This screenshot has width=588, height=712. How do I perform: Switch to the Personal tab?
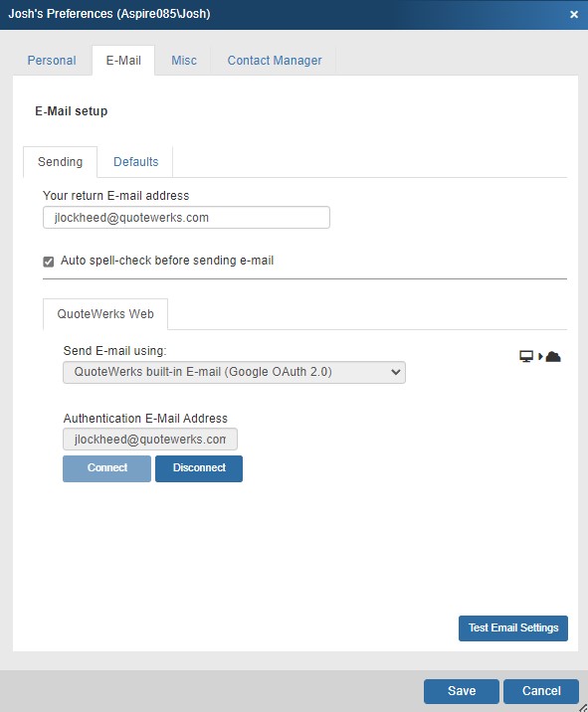click(52, 61)
